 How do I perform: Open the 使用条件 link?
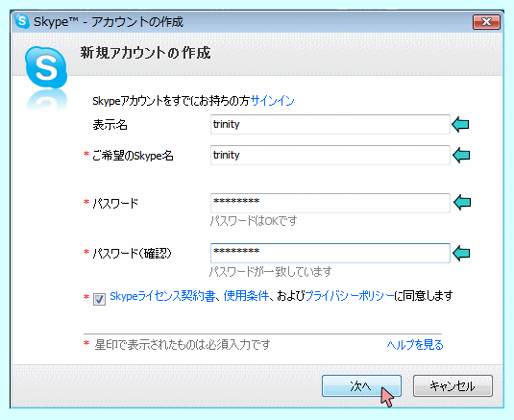pos(246,296)
